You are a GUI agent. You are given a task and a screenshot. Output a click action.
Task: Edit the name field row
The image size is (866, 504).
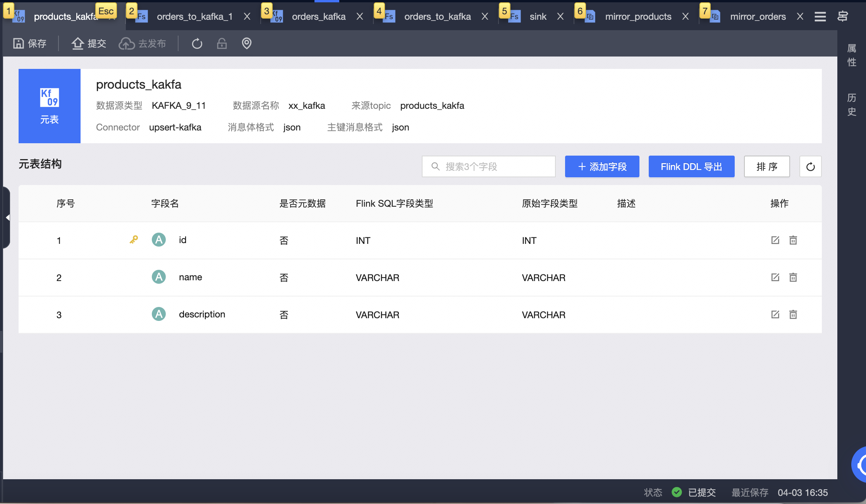[x=775, y=277]
